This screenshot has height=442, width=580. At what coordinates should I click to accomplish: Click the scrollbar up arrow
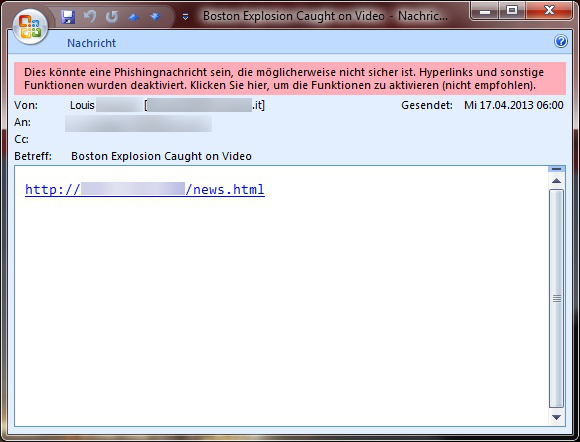(556, 181)
